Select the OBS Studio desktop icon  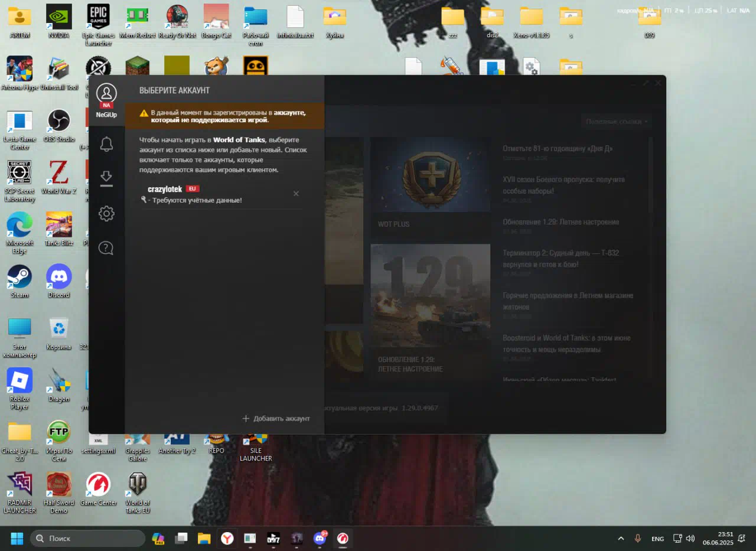[58, 126]
